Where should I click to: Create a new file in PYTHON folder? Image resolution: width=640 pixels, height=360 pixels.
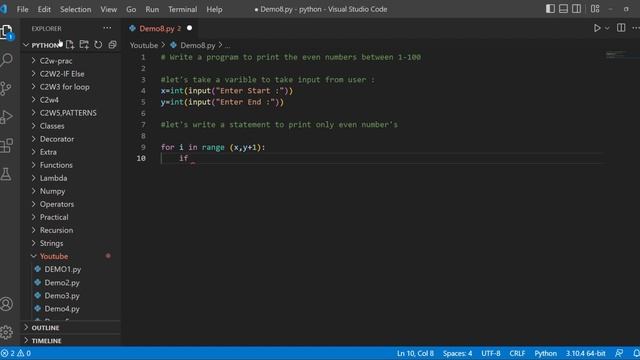pos(70,45)
